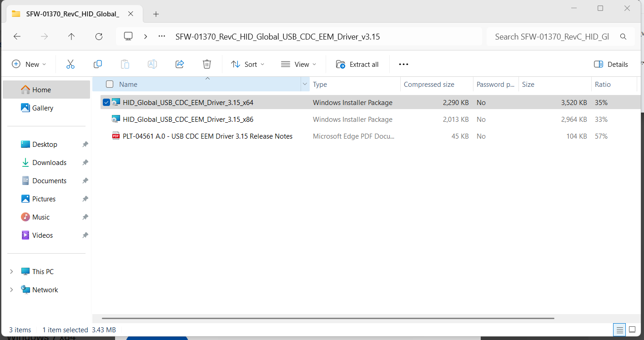Click the PDF icon of Release Notes
Viewport: 644px width, 340px height.
pyautogui.click(x=116, y=136)
